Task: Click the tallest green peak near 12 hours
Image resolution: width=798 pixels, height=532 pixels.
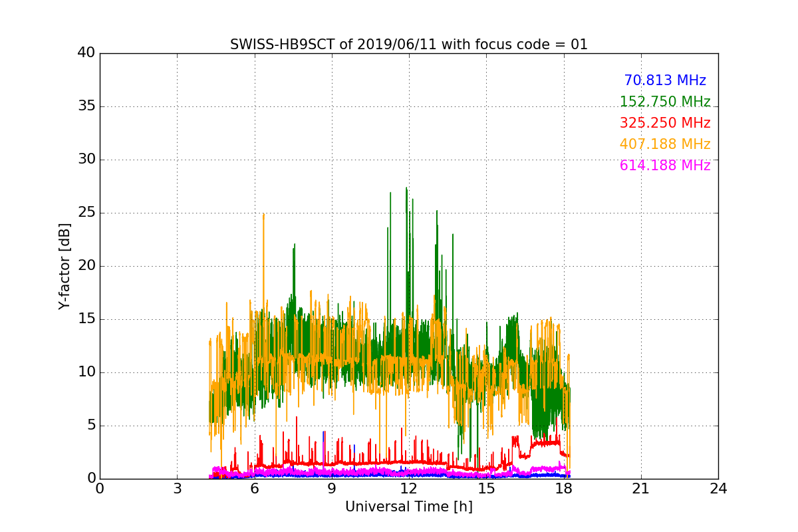Action: tap(406, 189)
